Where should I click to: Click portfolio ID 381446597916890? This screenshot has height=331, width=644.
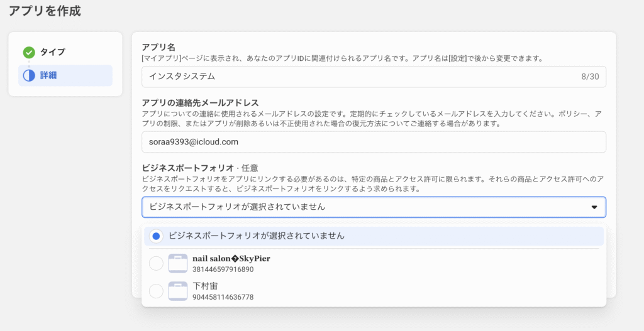(223, 269)
